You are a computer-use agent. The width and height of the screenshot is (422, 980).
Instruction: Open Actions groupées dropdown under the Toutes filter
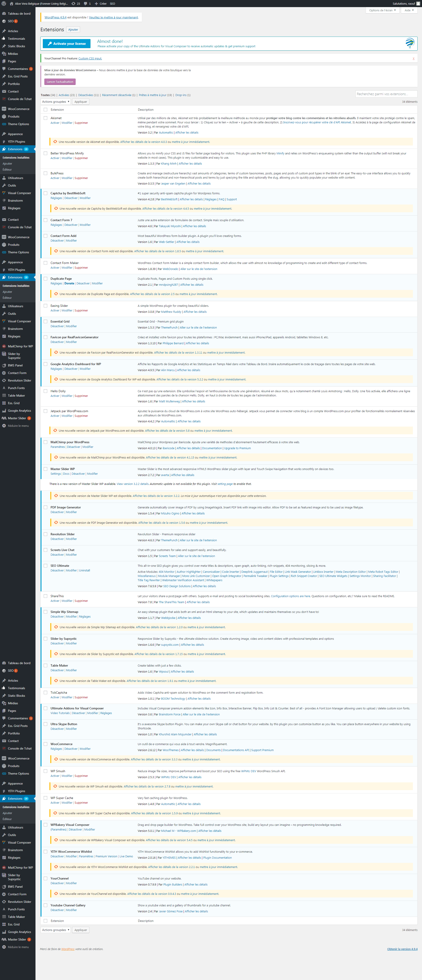point(55,102)
